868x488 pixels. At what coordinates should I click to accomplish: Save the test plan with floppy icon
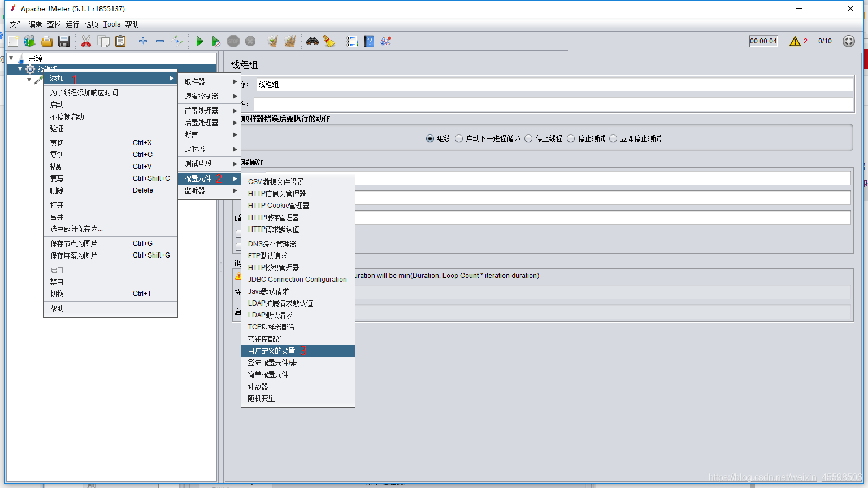coord(64,41)
